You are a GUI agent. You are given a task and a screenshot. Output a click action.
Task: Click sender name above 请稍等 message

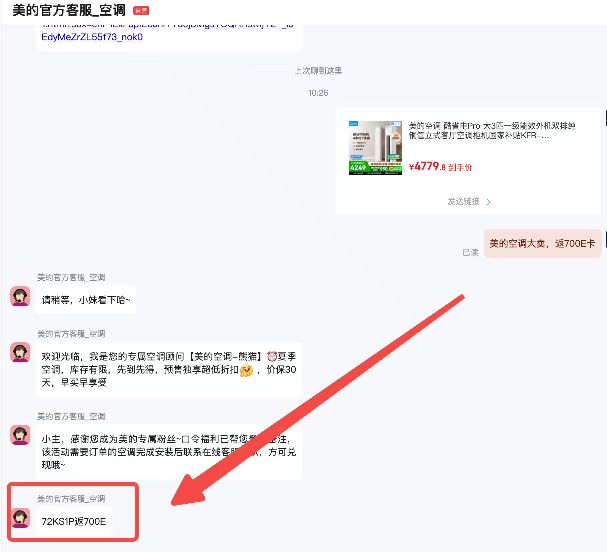(x=71, y=278)
